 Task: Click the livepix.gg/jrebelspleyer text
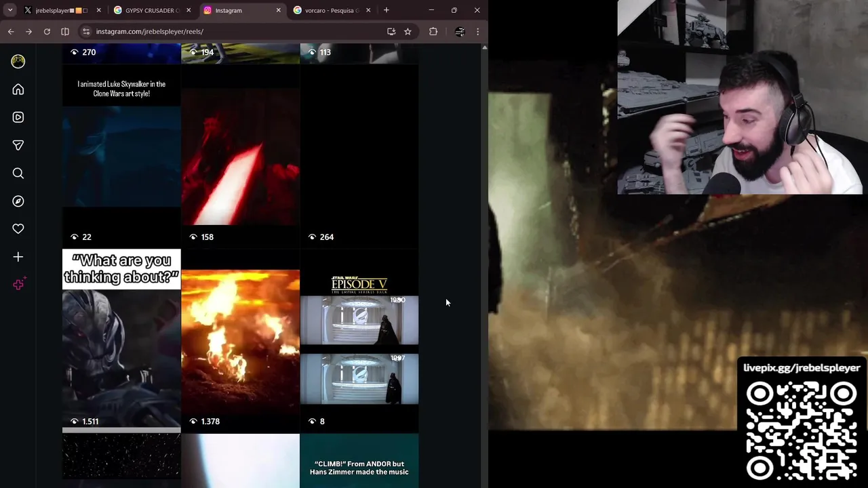coord(802,368)
